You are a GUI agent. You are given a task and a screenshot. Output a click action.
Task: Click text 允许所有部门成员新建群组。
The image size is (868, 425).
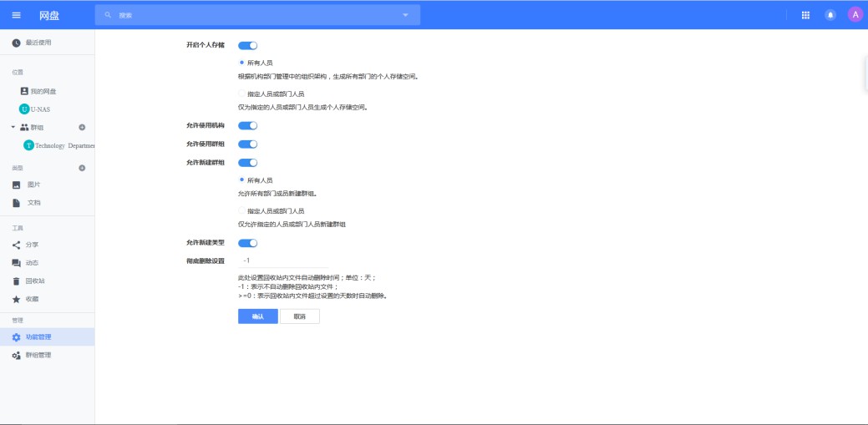coord(277,194)
